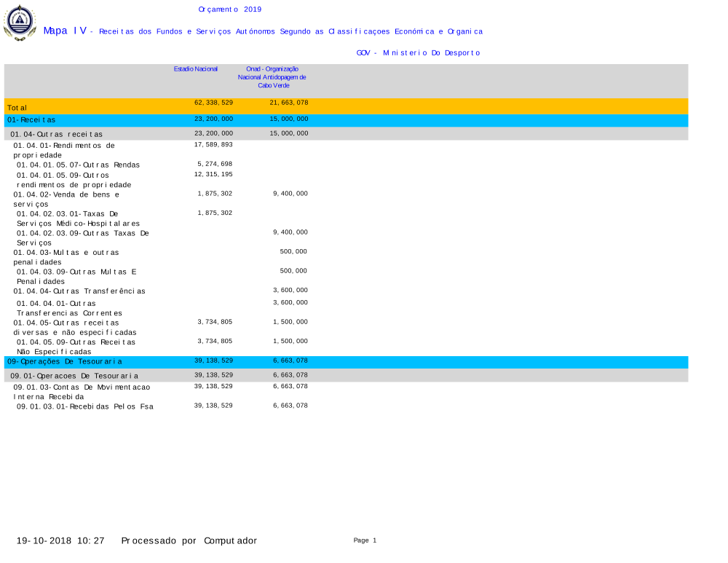The height and width of the screenshot is (563, 728).
Task: Select the 01.04-Outras receitas row
Action: click(56, 134)
